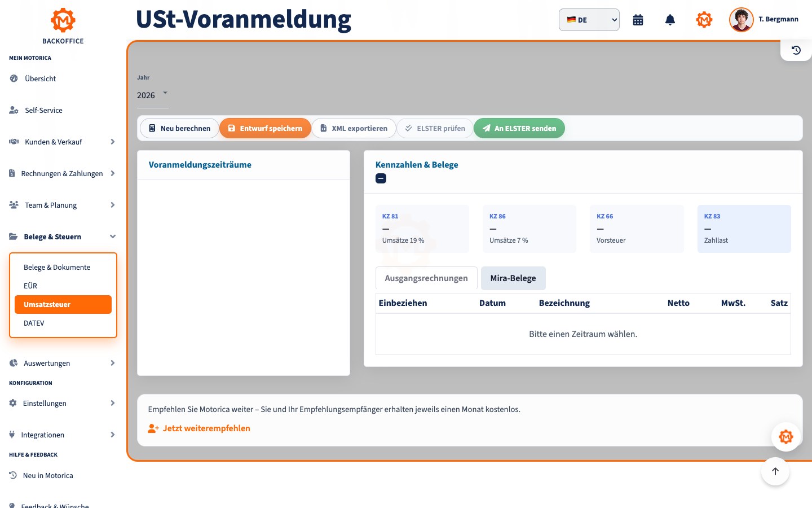
Task: Click Entwurf speichern button
Action: point(265,128)
